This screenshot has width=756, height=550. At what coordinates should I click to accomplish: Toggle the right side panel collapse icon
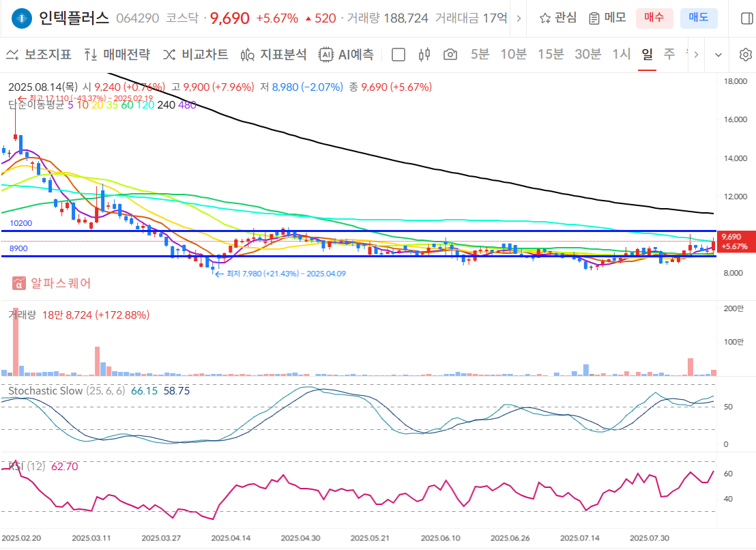(x=746, y=18)
